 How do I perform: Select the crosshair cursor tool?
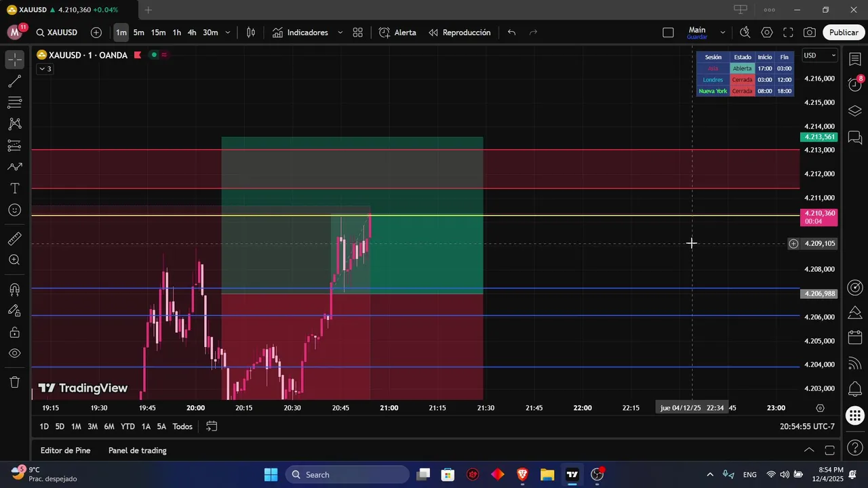14,60
